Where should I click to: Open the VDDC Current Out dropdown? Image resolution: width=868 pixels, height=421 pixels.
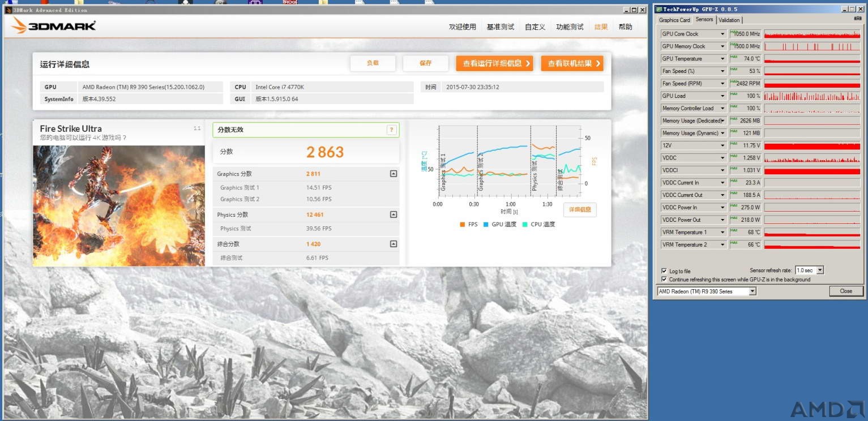click(x=722, y=195)
